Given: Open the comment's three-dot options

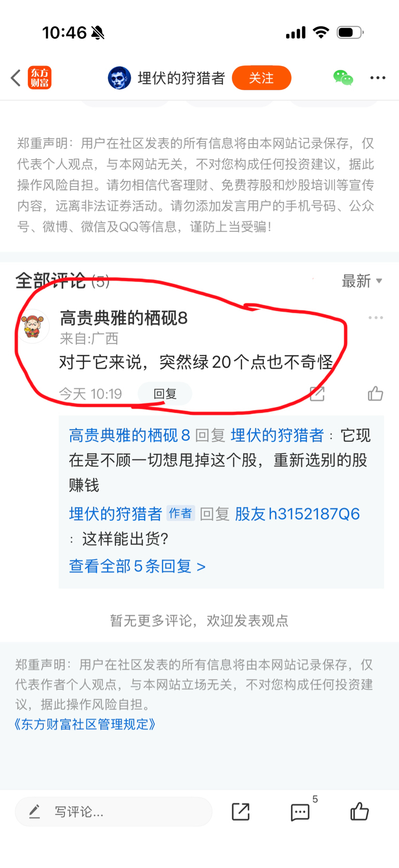Looking at the screenshot, I should coord(376,318).
